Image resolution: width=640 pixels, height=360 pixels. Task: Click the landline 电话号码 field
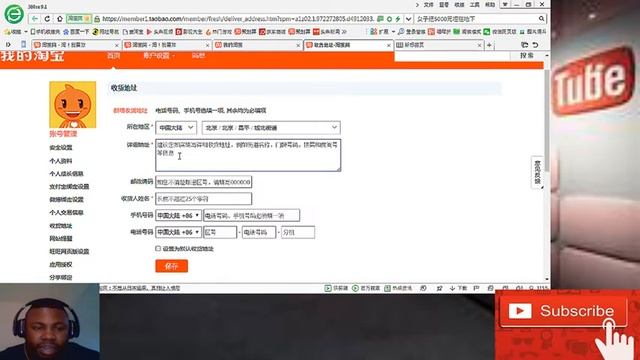pyautogui.click(x=259, y=232)
